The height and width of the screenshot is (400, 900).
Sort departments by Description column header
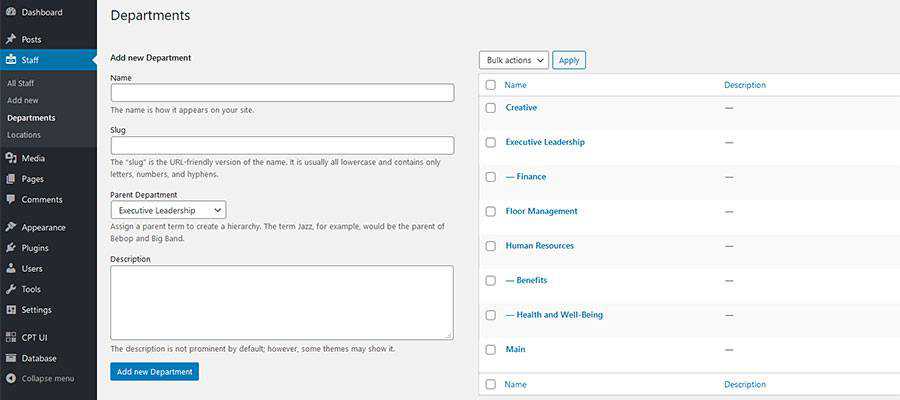click(x=744, y=85)
